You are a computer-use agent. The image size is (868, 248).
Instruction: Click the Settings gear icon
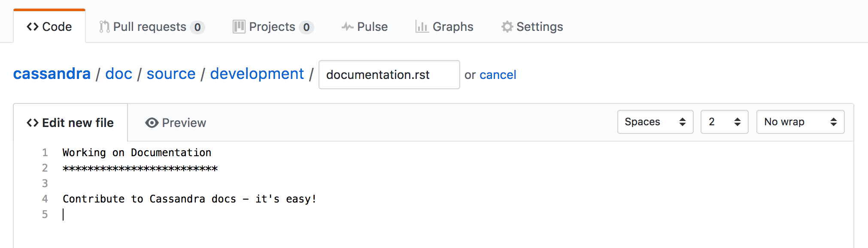click(x=507, y=27)
